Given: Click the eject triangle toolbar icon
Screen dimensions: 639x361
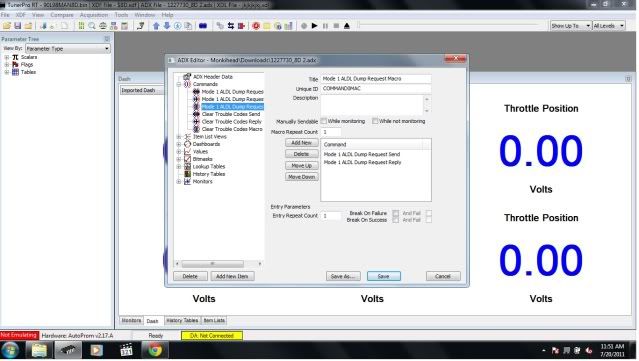Looking at the screenshot, I should (347, 26).
